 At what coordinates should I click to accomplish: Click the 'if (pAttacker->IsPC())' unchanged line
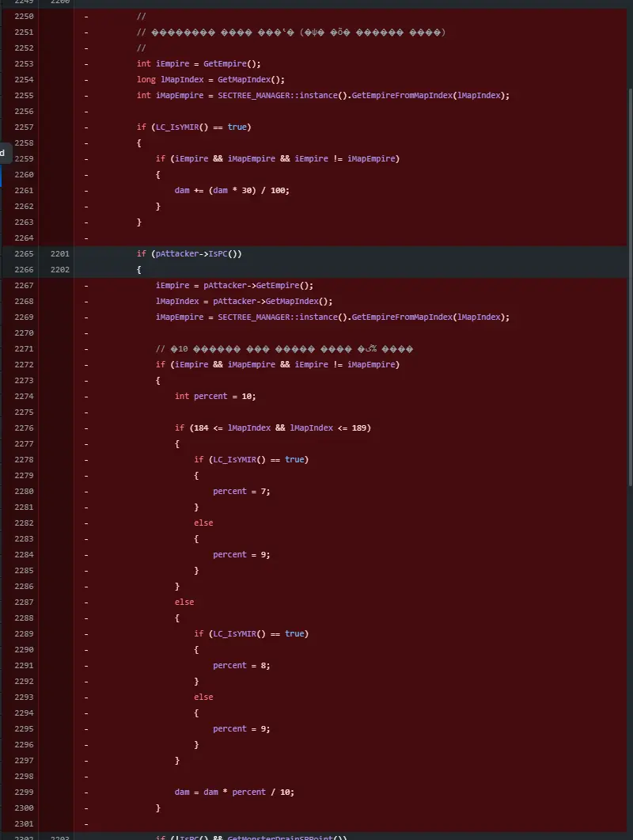[x=189, y=254]
